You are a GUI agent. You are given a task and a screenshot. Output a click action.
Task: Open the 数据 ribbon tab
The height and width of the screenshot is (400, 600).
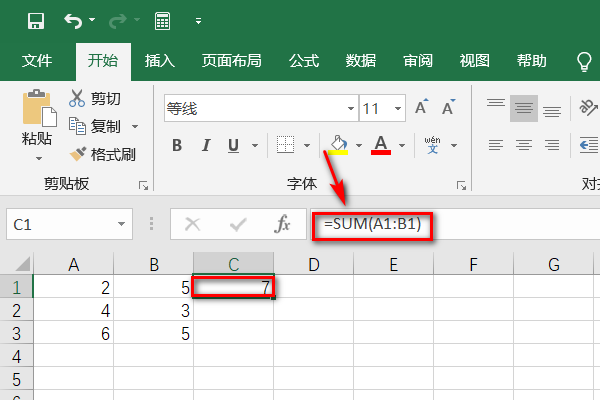(361, 61)
